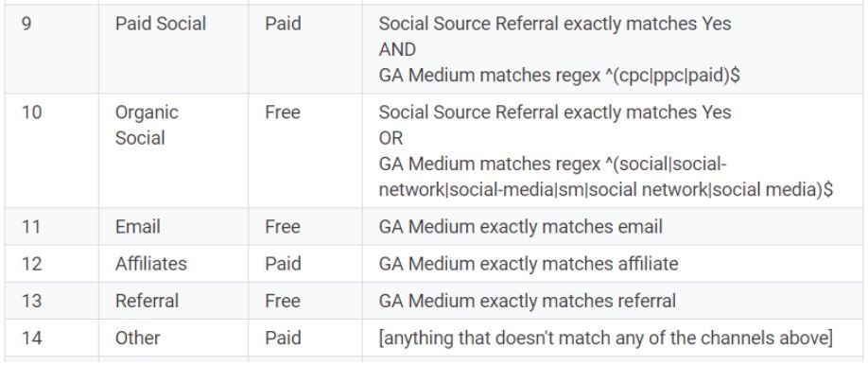Click row number 9
The height and width of the screenshot is (365, 868).
click(x=26, y=24)
